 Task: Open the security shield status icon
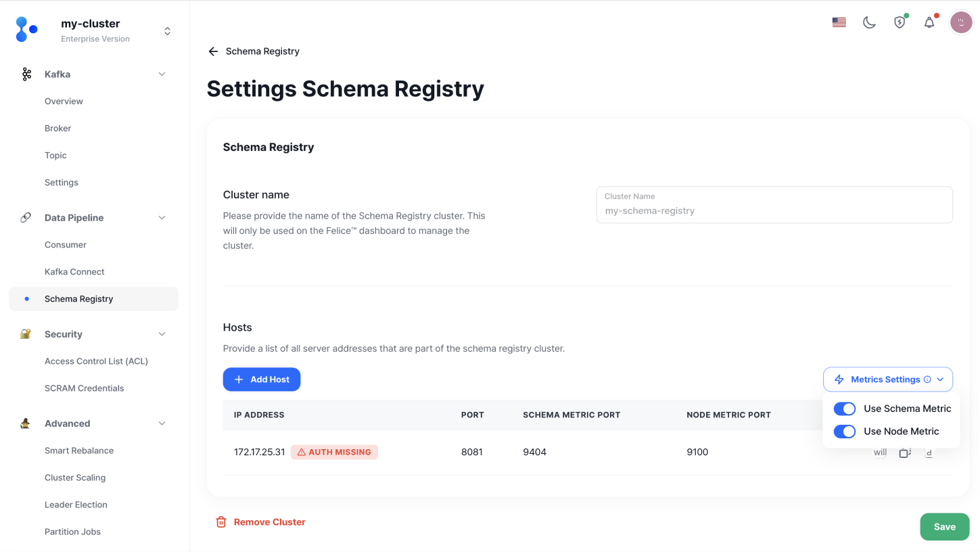tap(899, 22)
